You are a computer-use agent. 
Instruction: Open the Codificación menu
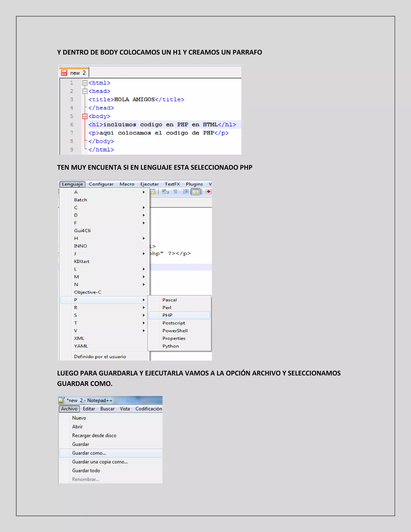[x=149, y=409]
